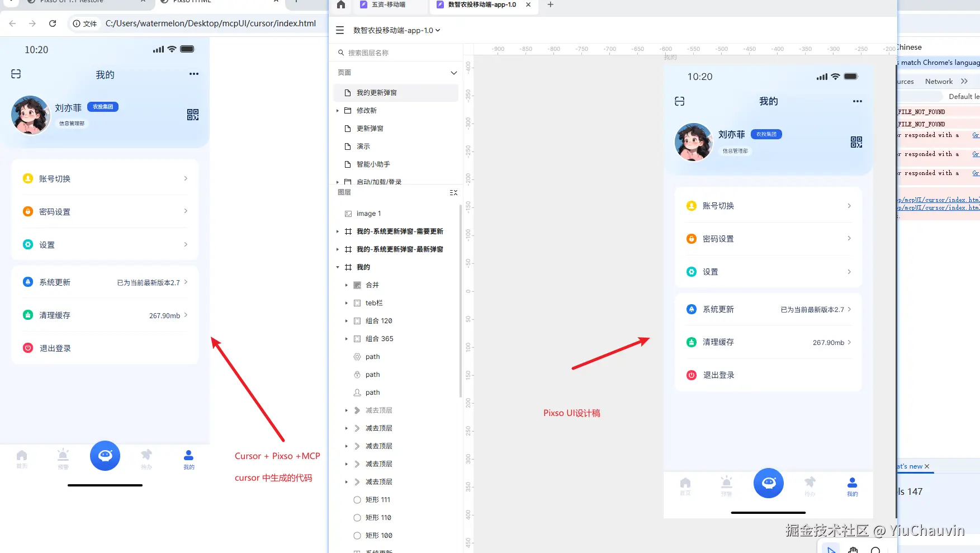Tap 首页 in the browser preview nav bar
Viewport: 980px width, 553px height.
point(22,459)
